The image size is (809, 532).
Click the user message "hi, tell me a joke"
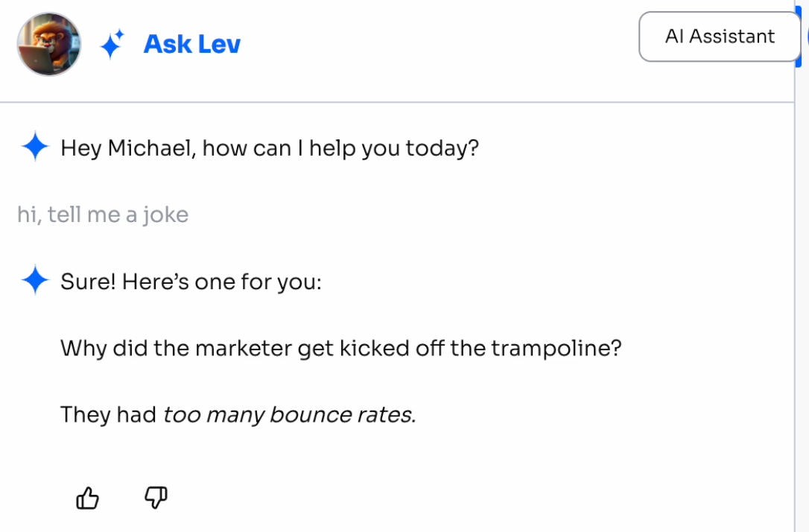point(103,215)
